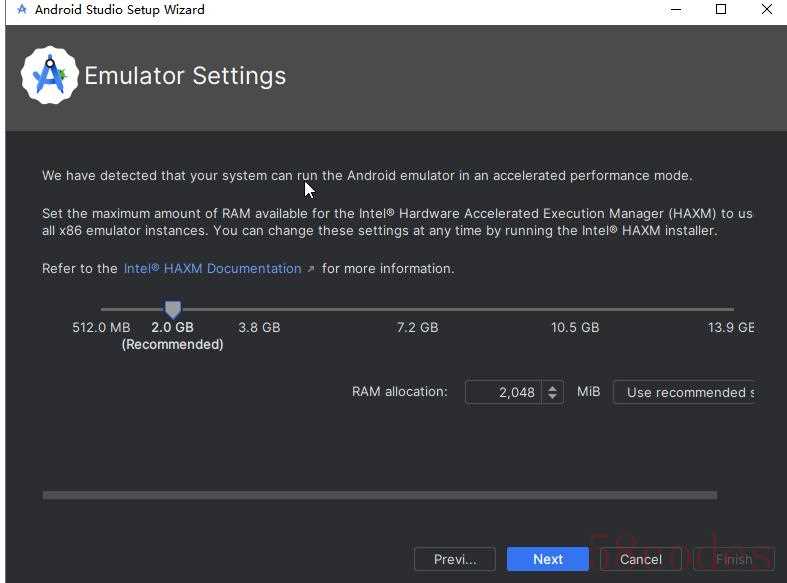Screen dimensions: 787x583
Task: Decrease RAM allocation with the down arrow
Action: [553, 396]
